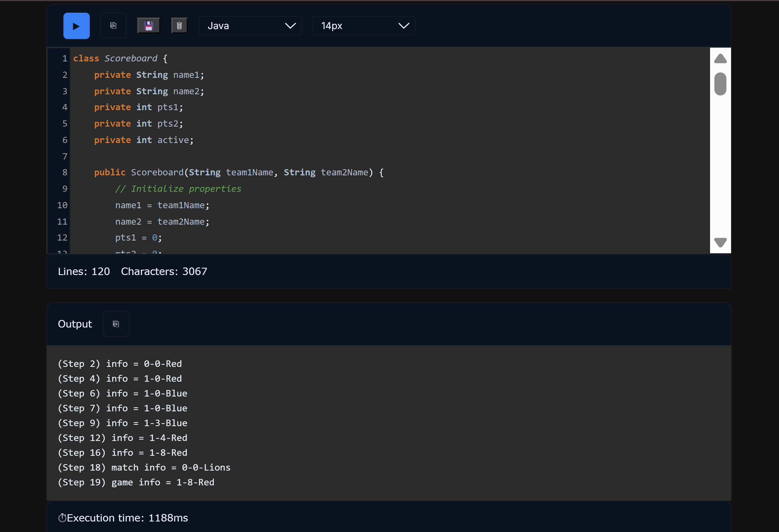Click on the private int active declaration

point(144,140)
